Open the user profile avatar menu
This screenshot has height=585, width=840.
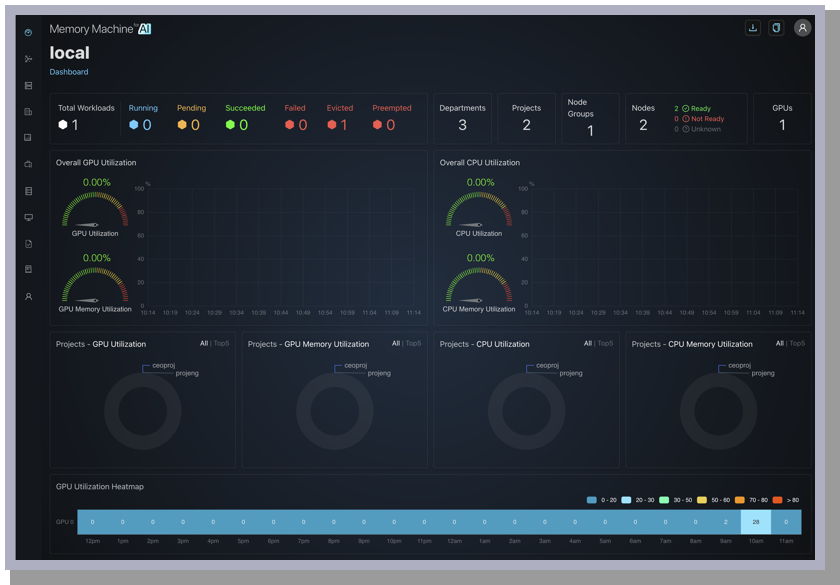click(802, 28)
